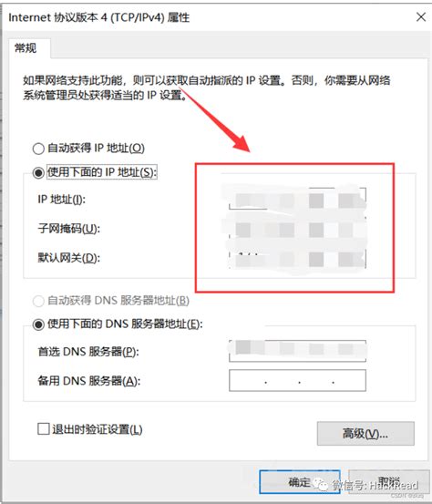
Task: Cancel the dialog with 取消
Action: pyautogui.click(x=388, y=482)
